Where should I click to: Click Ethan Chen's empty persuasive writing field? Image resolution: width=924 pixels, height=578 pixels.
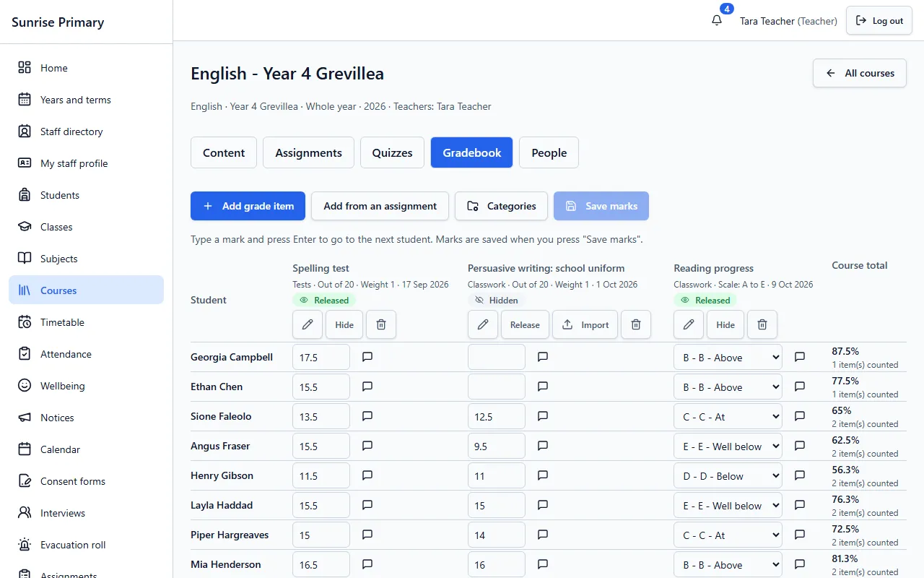[497, 387]
